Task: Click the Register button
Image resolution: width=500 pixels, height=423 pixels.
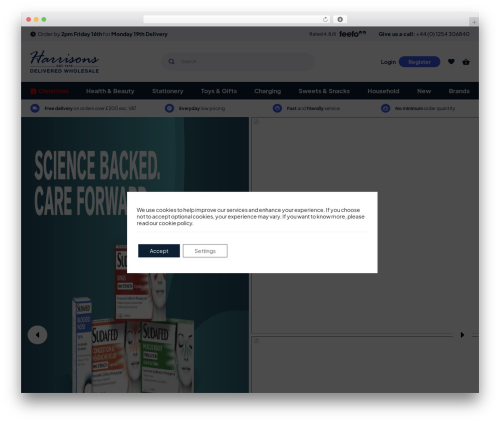Action: pos(419,62)
